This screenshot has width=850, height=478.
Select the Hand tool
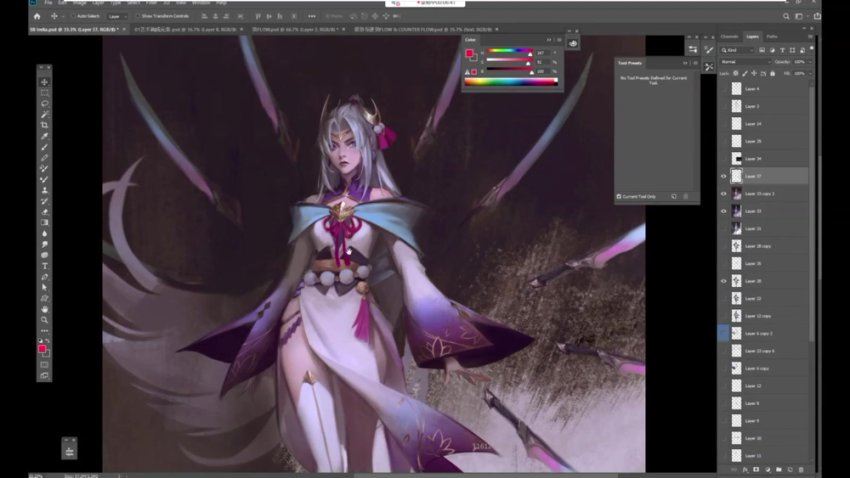(x=44, y=309)
